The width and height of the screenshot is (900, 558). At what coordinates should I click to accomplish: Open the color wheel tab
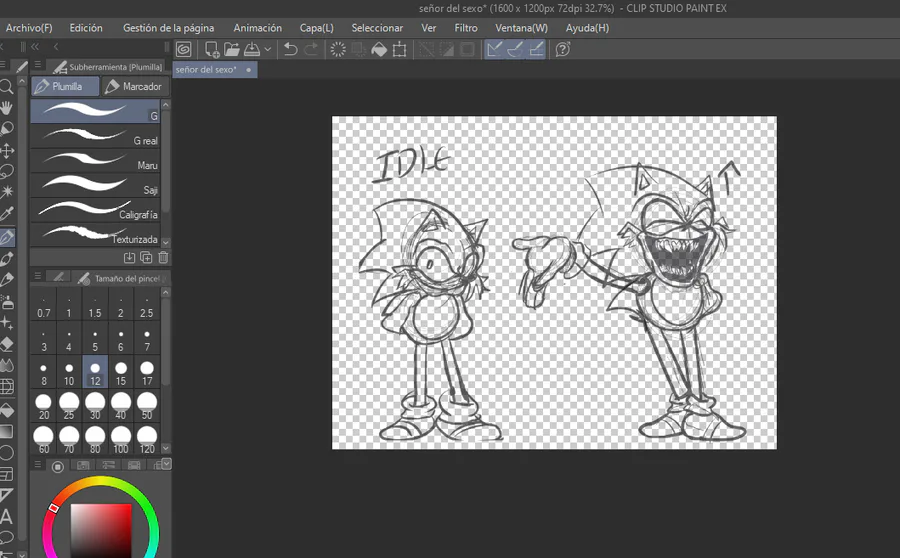(57, 466)
